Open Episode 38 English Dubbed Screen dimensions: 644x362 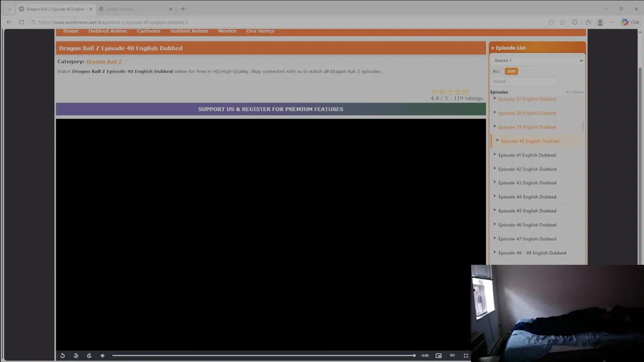527,113
